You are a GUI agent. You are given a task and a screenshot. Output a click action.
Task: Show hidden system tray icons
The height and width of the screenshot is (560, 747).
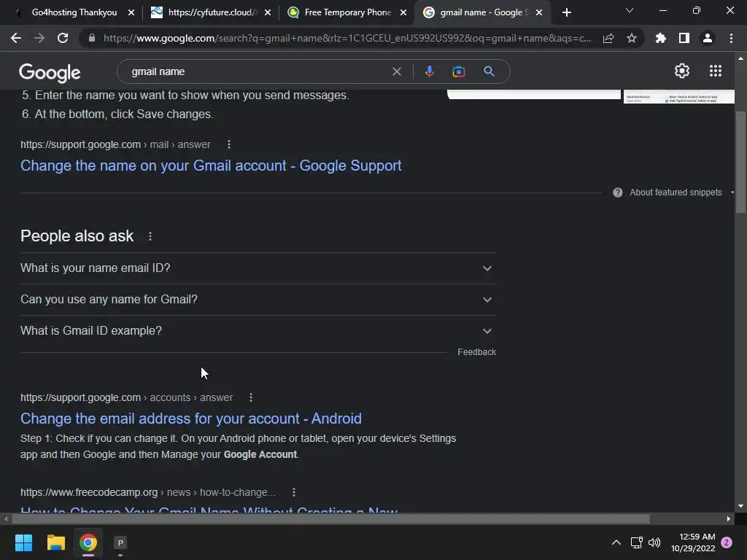tap(616, 542)
